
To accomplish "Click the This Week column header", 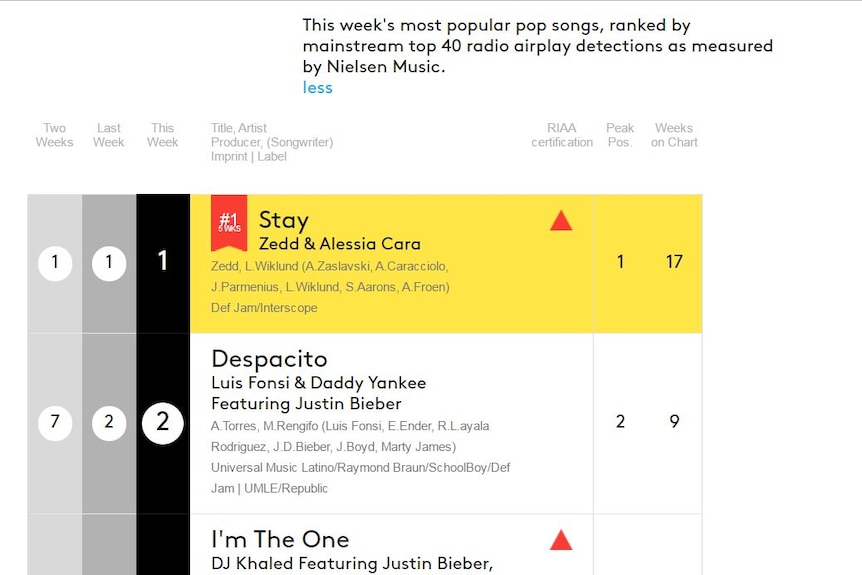I will pyautogui.click(x=162, y=135).
